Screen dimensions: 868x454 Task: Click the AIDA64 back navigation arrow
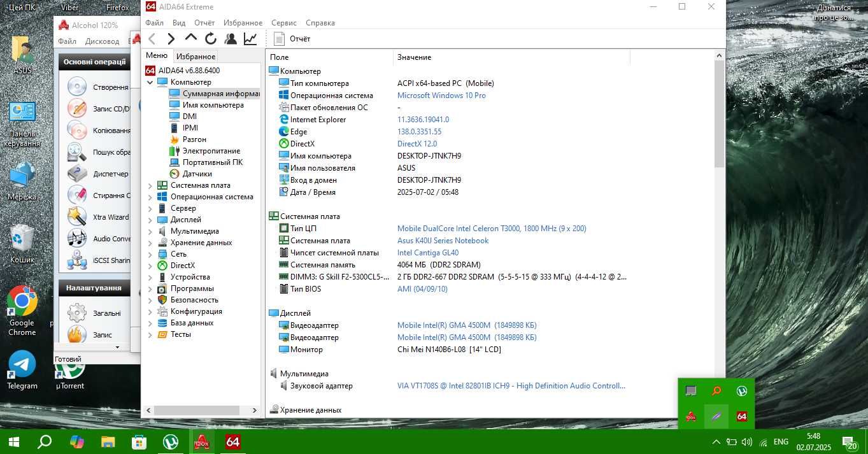[x=152, y=39]
